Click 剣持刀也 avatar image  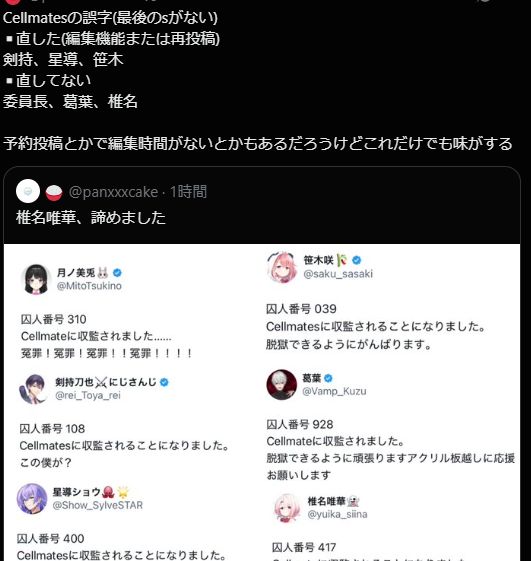[x=33, y=389]
